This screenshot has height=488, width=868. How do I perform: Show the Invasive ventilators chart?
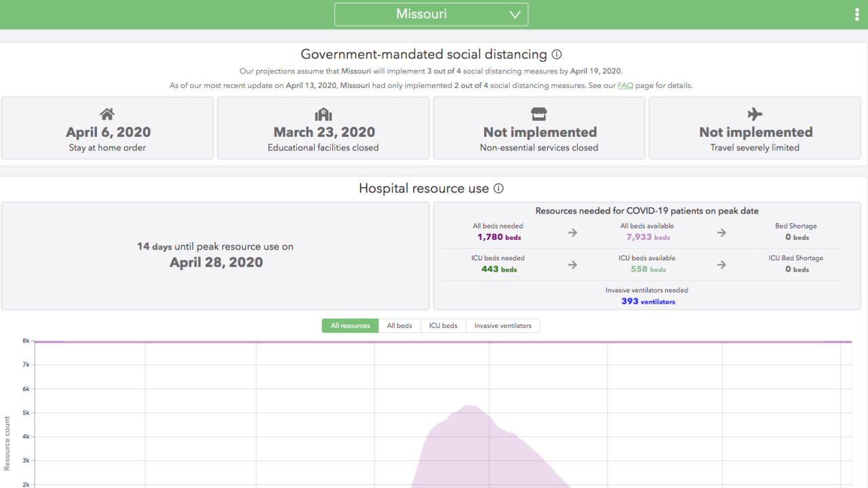503,326
